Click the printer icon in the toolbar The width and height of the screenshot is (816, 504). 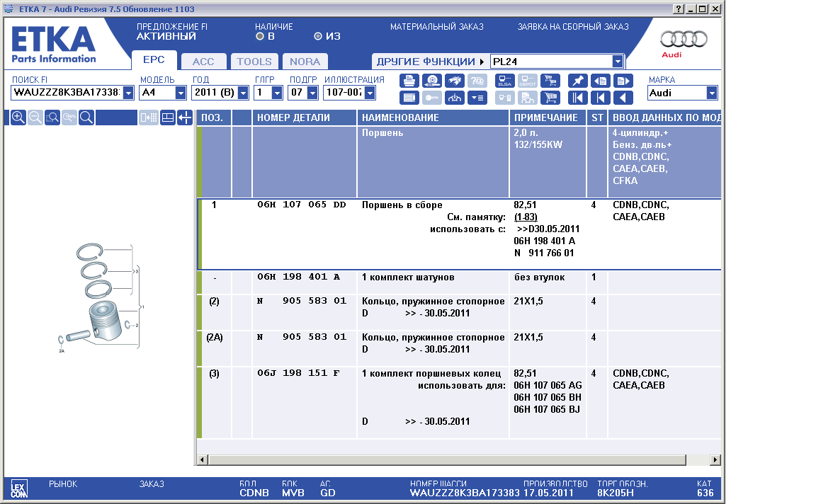coord(409,81)
